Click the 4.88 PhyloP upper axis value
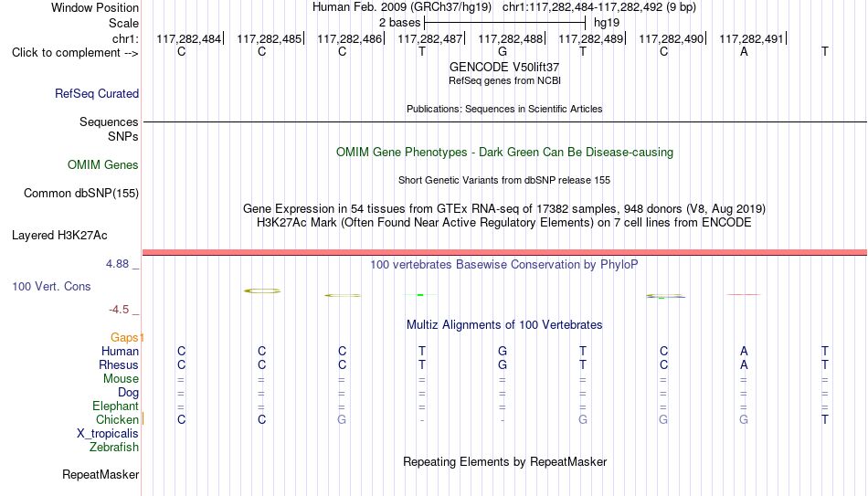Image resolution: width=868 pixels, height=496 pixels. tap(118, 264)
